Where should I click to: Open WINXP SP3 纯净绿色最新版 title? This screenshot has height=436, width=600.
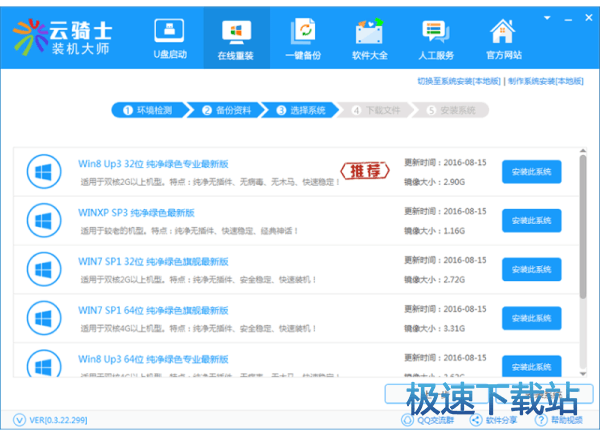pyautogui.click(x=136, y=213)
